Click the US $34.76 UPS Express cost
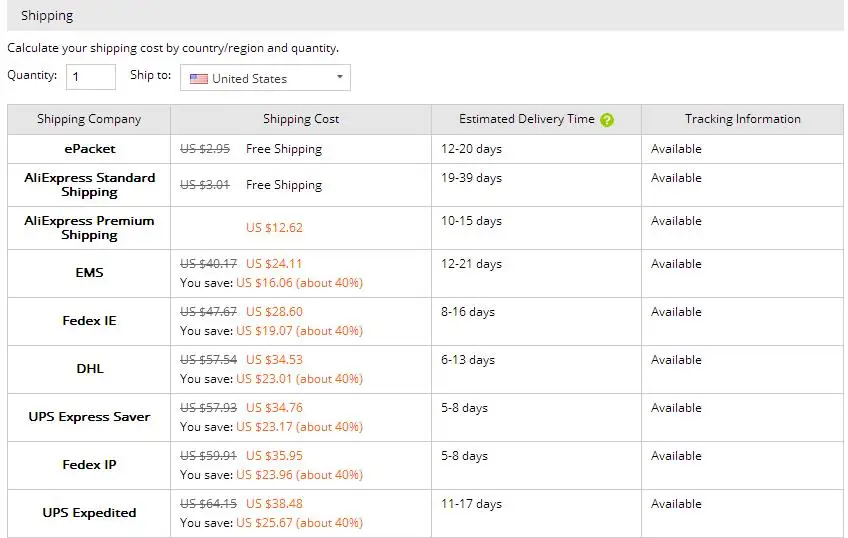848x538 pixels. pyautogui.click(x=274, y=408)
